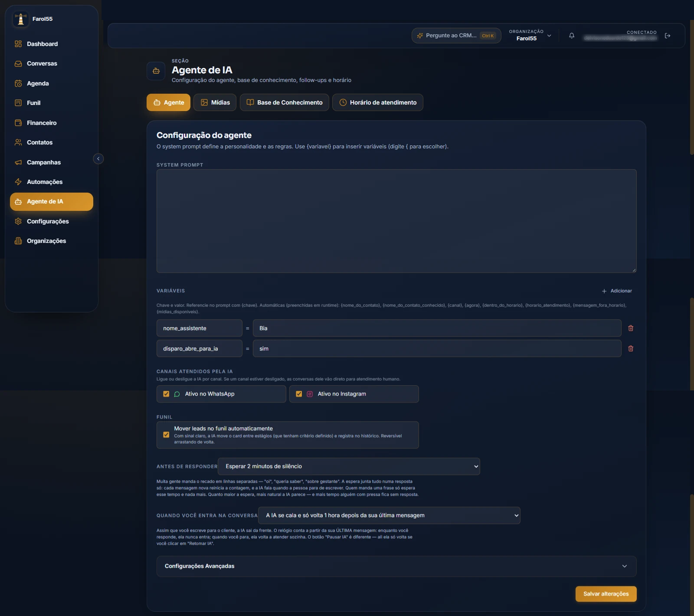Open Automações lightning section
The width and height of the screenshot is (694, 616).
51,182
